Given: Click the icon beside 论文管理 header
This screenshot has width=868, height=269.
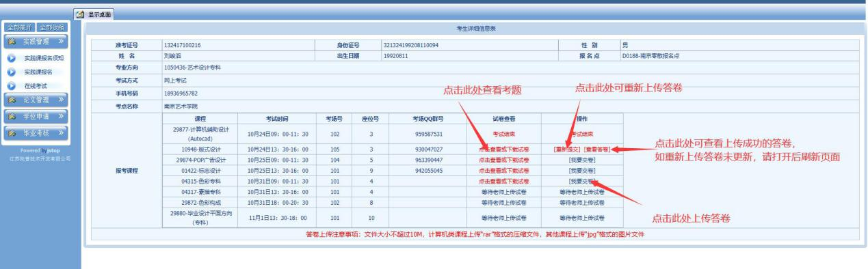Looking at the screenshot, I should pyautogui.click(x=12, y=100).
